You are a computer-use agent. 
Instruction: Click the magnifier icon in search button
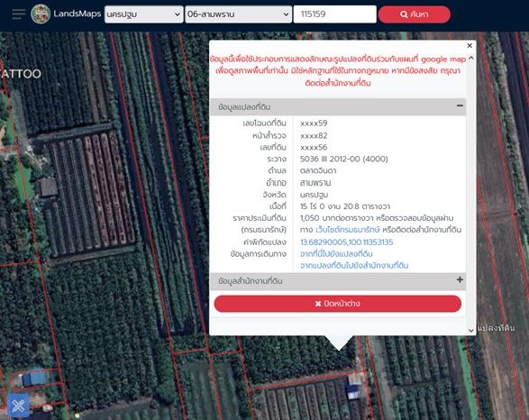point(404,14)
